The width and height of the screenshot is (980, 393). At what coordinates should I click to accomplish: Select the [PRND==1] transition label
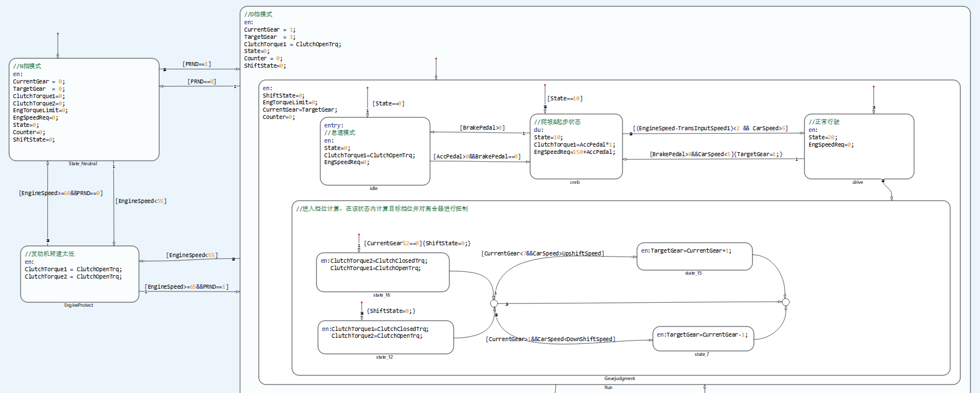coord(196,64)
